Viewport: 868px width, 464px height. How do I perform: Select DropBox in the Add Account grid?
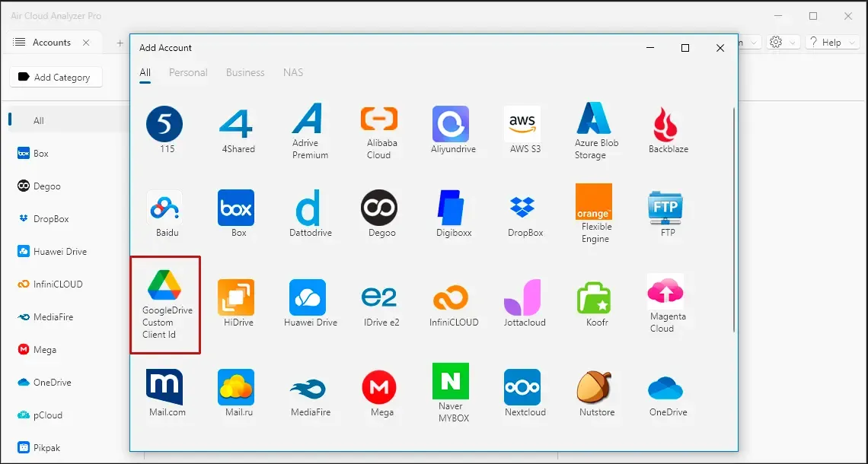pos(522,208)
